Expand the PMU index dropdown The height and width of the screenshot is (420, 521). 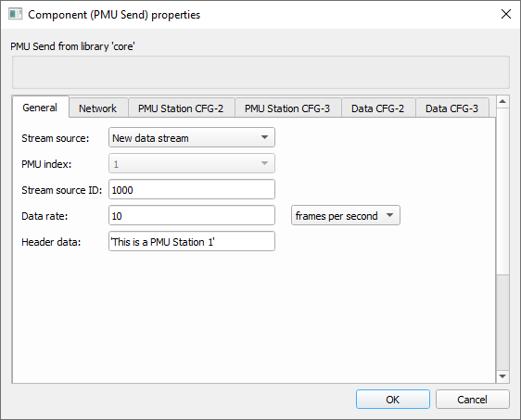[x=192, y=163]
